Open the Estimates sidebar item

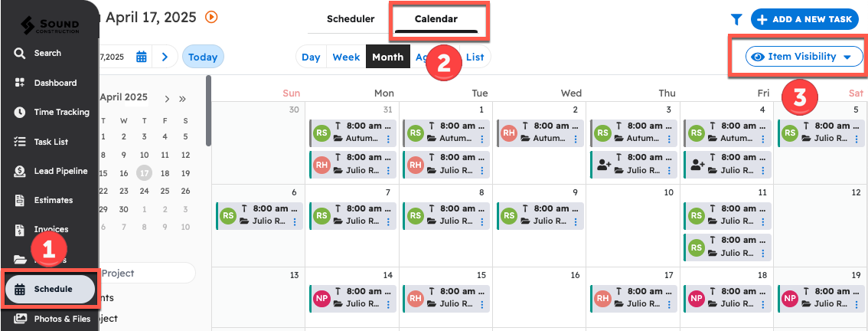53,200
